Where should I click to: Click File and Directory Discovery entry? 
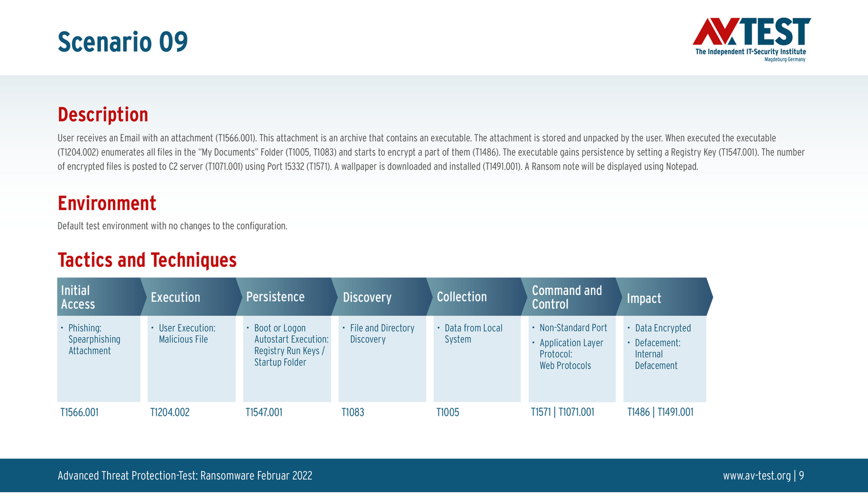coord(382,334)
